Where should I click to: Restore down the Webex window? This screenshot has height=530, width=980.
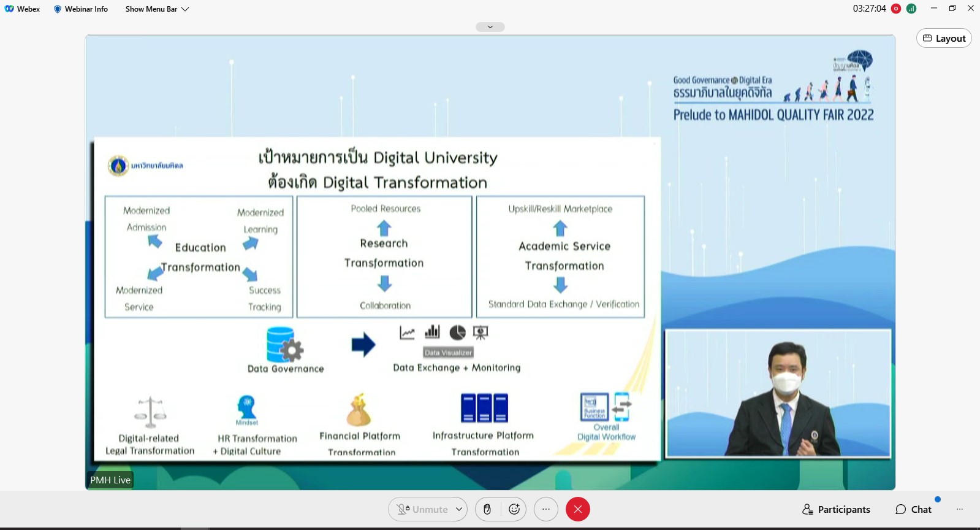tap(952, 9)
